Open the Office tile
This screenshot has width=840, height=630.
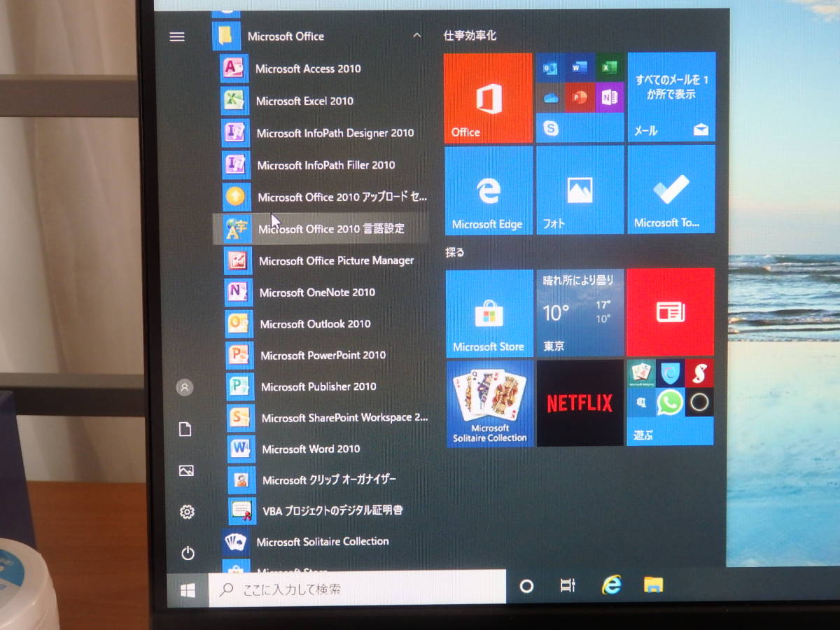(x=488, y=98)
